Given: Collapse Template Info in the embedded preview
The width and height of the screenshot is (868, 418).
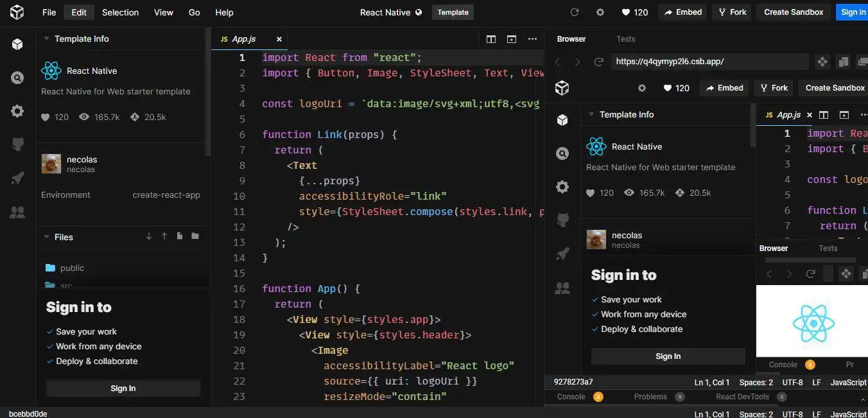Looking at the screenshot, I should click(591, 114).
